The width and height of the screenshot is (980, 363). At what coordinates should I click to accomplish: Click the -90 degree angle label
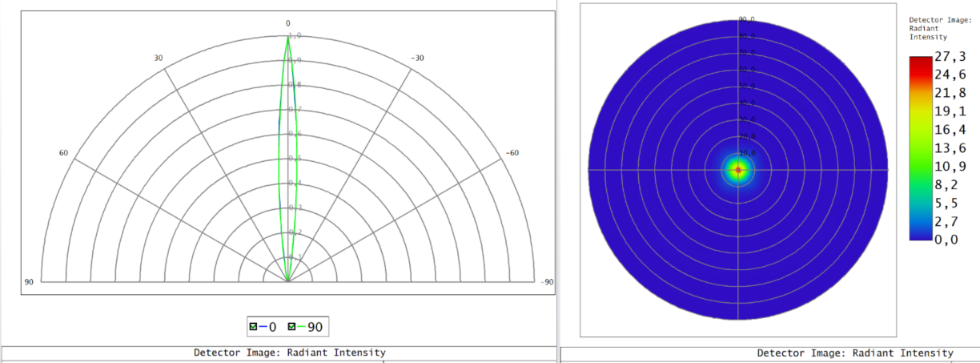[x=545, y=282]
